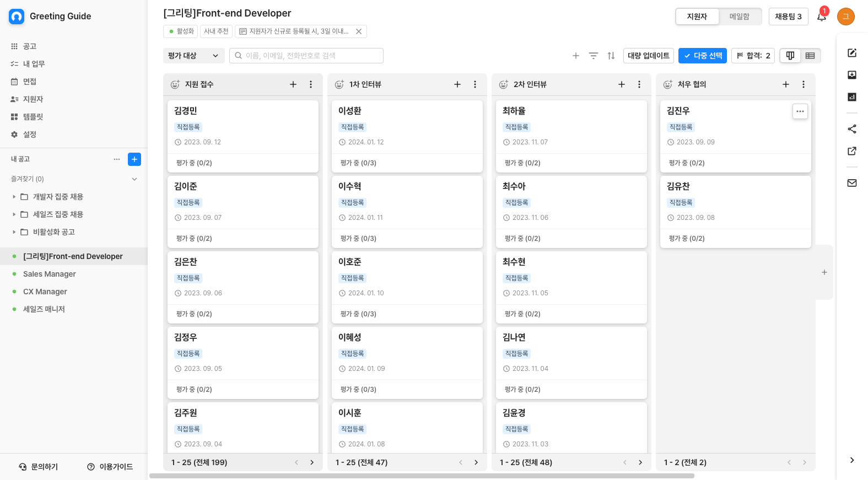
Task: Switch to kanban board view
Action: pos(790,56)
